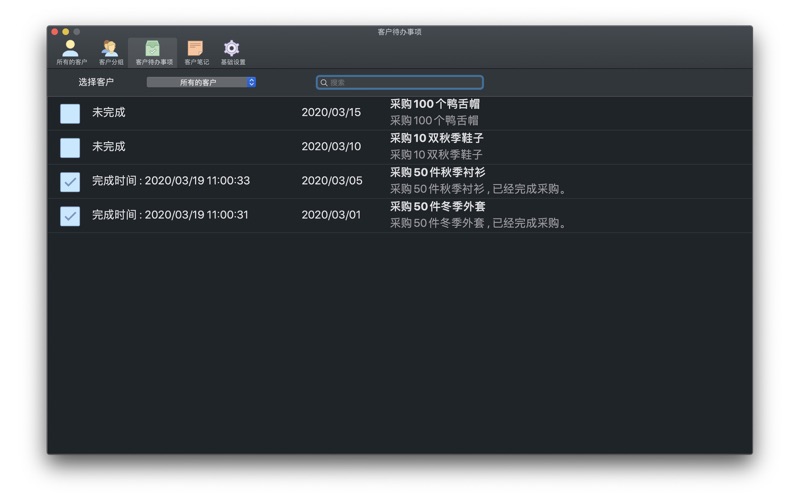Screen dimensions: 800x500
Task: Uncheck the box for 采购50件秋季衬衫
Action: 70,182
